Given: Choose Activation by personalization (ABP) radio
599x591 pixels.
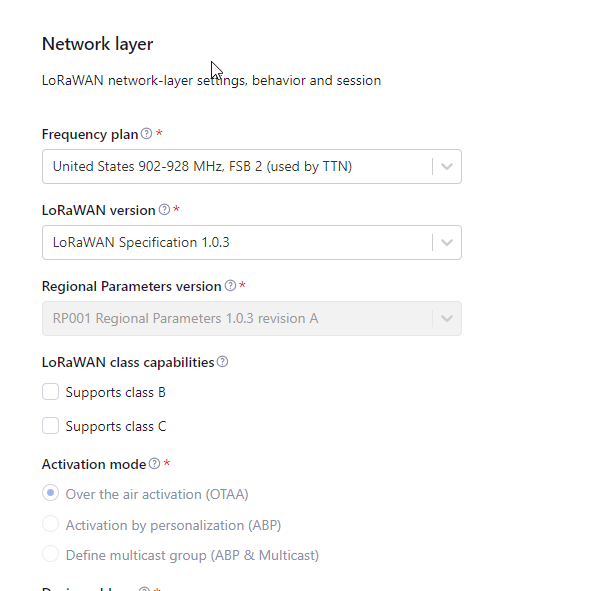Looking at the screenshot, I should tap(50, 524).
